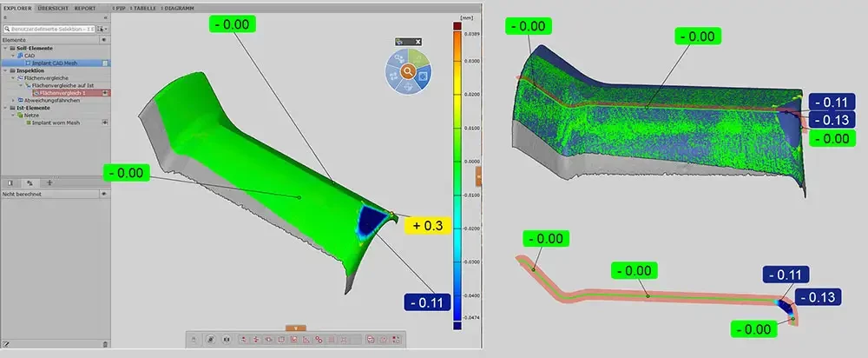
Task: Click the trash icon in the bottom-left corner
Action: pyautogui.click(x=105, y=345)
